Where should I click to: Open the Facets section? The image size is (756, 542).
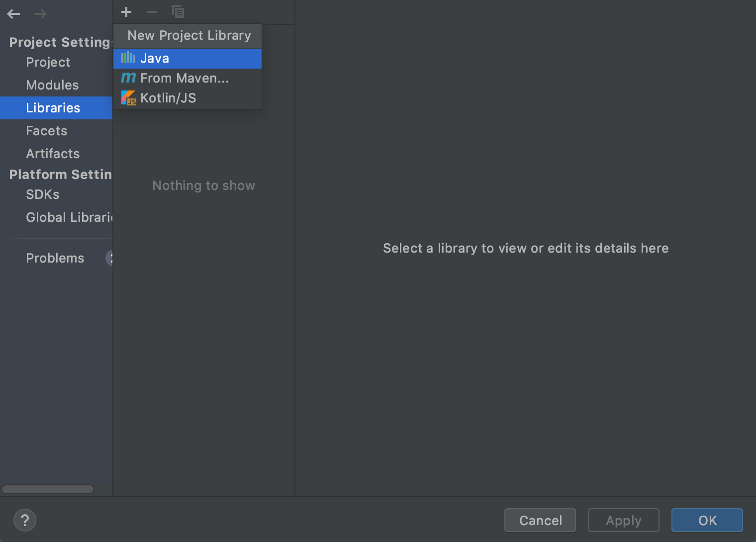coord(46,130)
